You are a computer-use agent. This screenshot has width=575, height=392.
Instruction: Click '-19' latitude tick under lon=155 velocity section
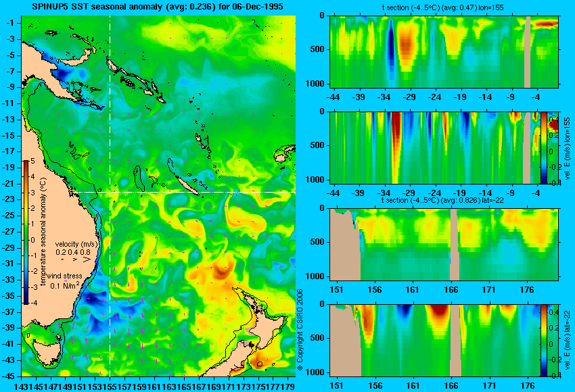[x=459, y=193]
